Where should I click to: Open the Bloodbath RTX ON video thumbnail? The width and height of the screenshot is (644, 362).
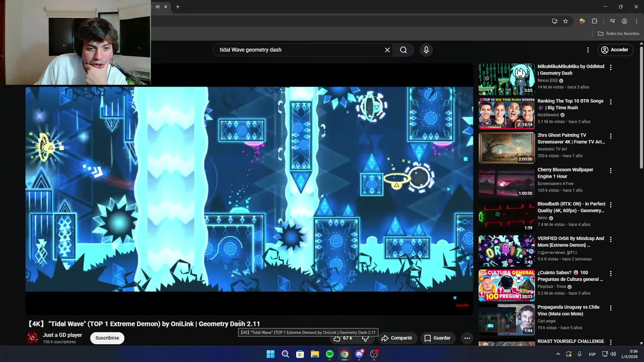[x=506, y=216]
